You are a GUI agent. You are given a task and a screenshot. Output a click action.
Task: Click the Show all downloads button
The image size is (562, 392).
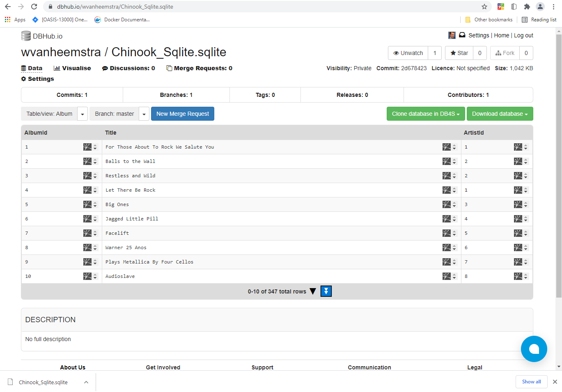point(531,382)
